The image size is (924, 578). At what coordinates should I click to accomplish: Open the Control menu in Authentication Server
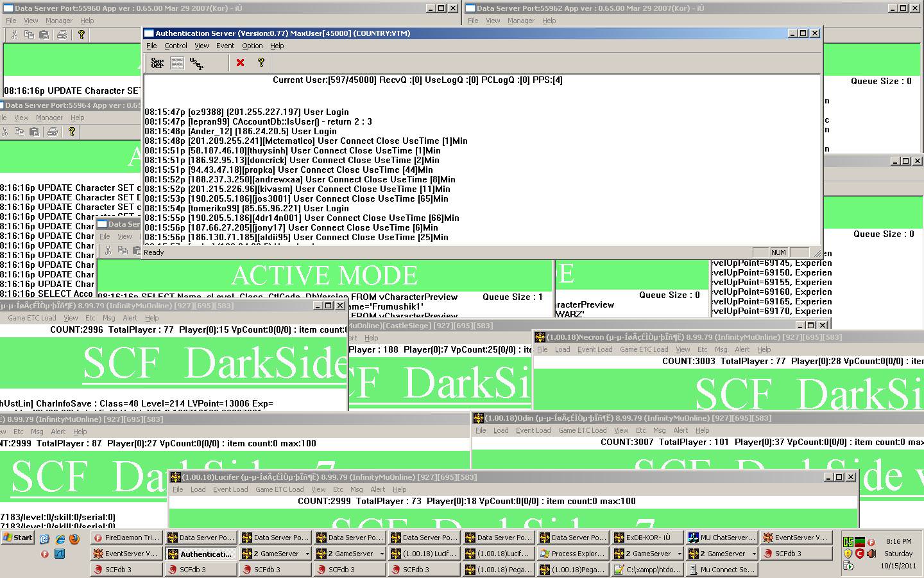pyautogui.click(x=175, y=46)
